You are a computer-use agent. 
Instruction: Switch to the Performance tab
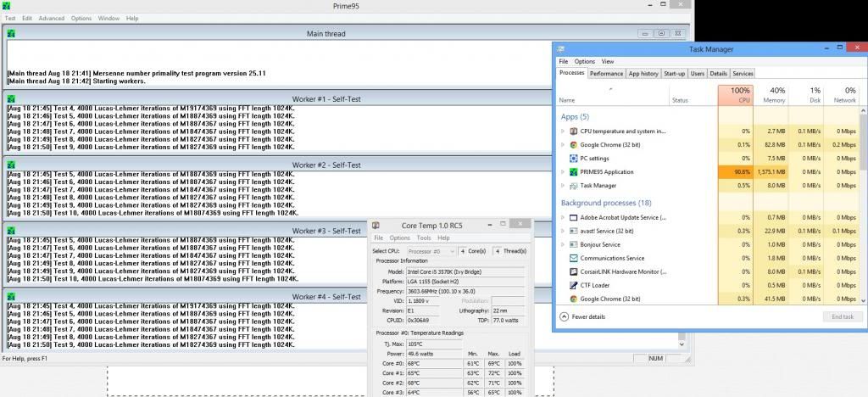pos(606,74)
